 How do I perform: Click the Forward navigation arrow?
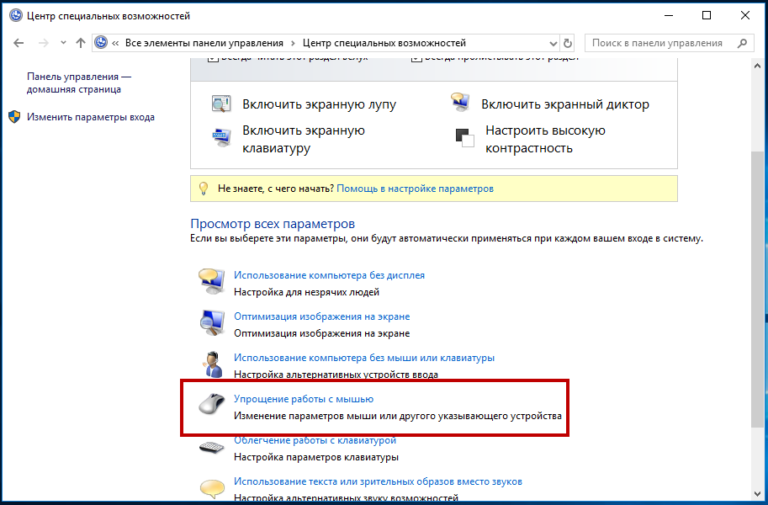44,43
